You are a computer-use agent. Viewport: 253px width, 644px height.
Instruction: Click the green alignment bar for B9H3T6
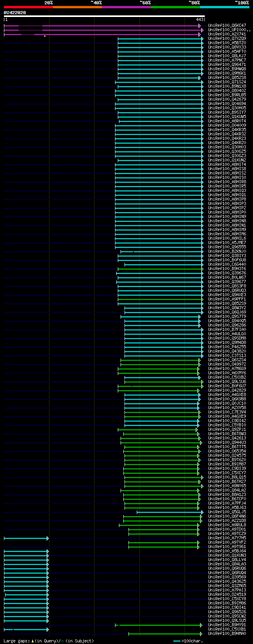160,269
